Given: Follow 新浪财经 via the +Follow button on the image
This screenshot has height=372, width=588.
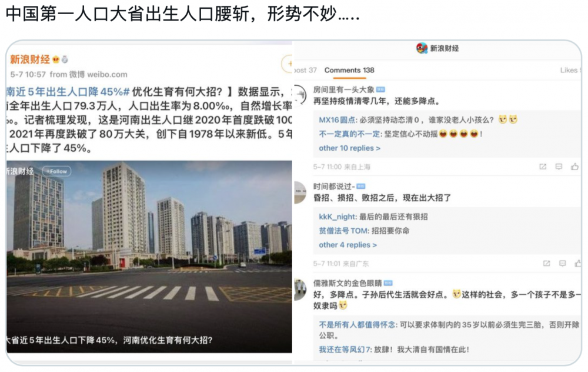Looking at the screenshot, I should point(56,171).
